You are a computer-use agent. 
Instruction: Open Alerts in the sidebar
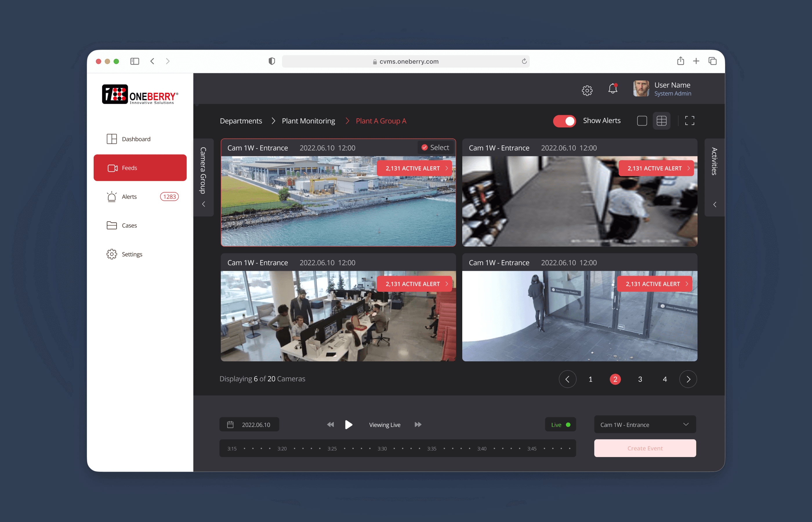pyautogui.click(x=140, y=197)
